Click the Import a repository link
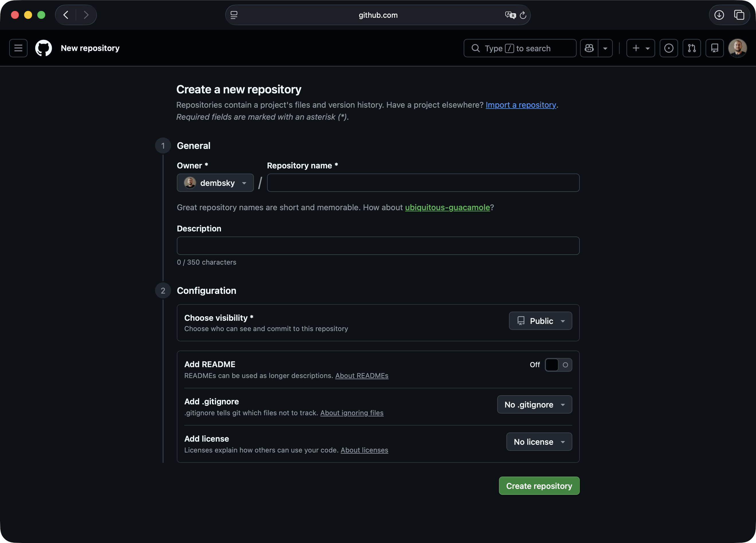This screenshot has height=543, width=756. [521, 105]
